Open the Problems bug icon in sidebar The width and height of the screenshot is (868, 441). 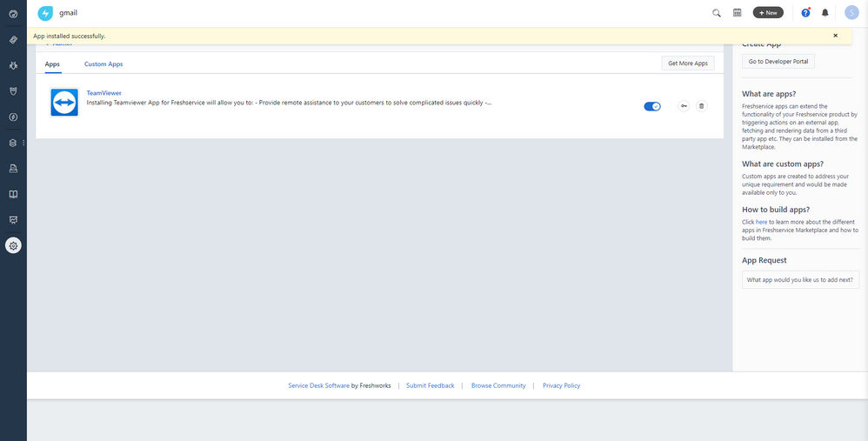(13, 65)
